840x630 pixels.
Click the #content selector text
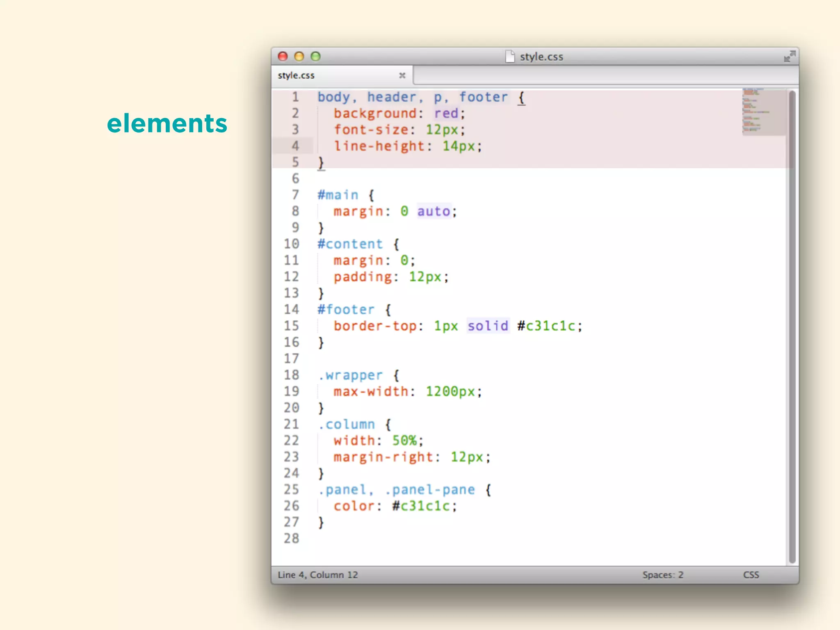(x=350, y=244)
